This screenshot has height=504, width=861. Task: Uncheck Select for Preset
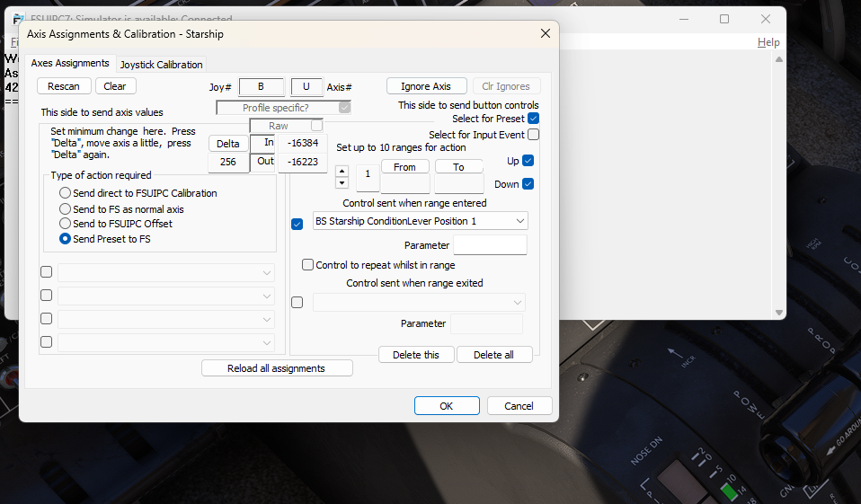click(533, 118)
